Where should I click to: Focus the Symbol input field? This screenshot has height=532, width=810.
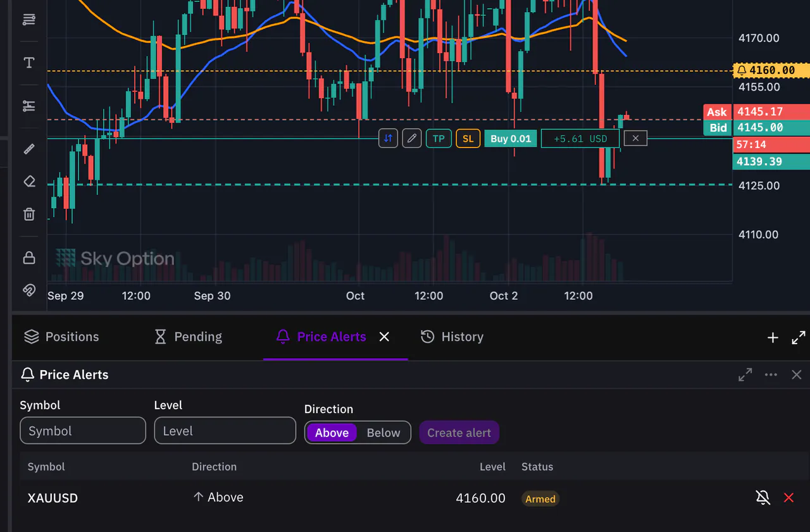point(83,431)
